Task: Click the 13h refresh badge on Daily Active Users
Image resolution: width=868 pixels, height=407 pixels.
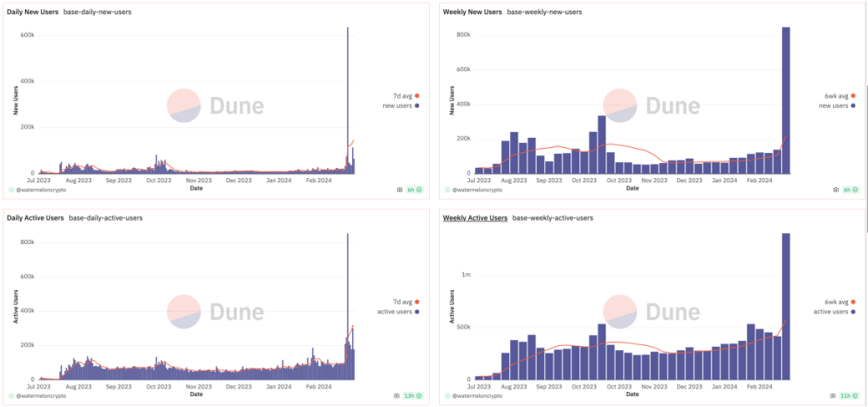Action: click(413, 396)
